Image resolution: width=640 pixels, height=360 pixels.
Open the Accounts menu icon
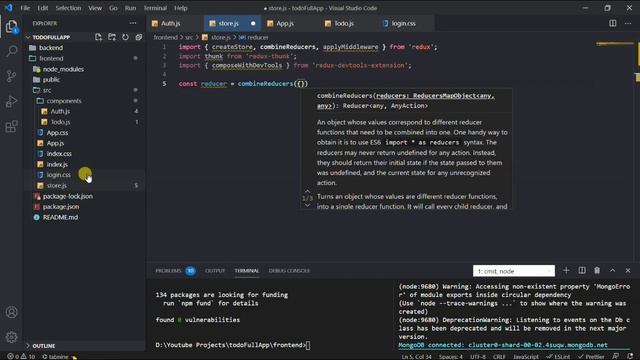[11, 312]
